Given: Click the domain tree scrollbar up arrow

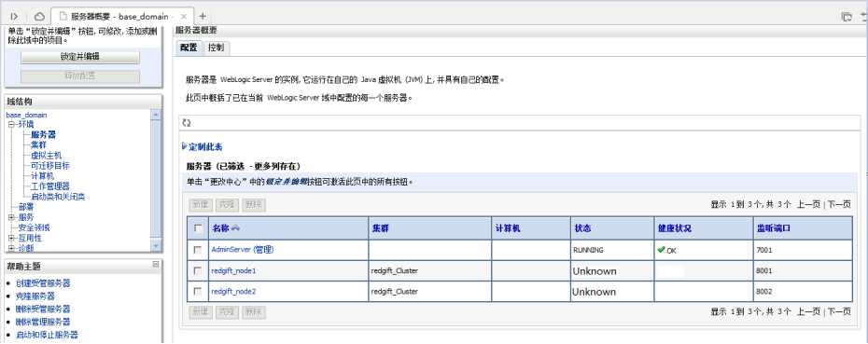Looking at the screenshot, I should pyautogui.click(x=156, y=115).
